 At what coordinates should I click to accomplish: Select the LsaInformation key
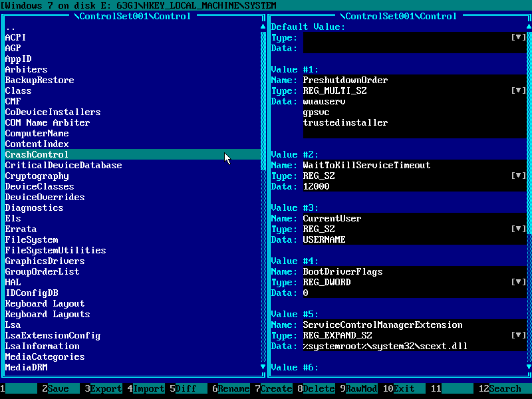tap(132, 346)
